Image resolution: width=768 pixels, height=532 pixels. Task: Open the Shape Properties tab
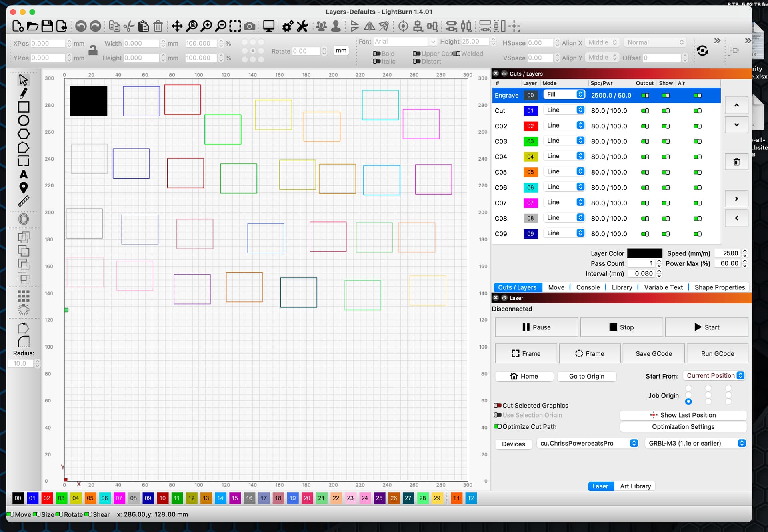click(x=720, y=287)
